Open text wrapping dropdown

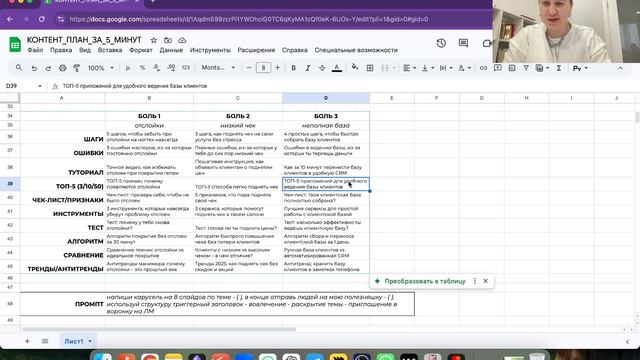[x=446, y=68]
